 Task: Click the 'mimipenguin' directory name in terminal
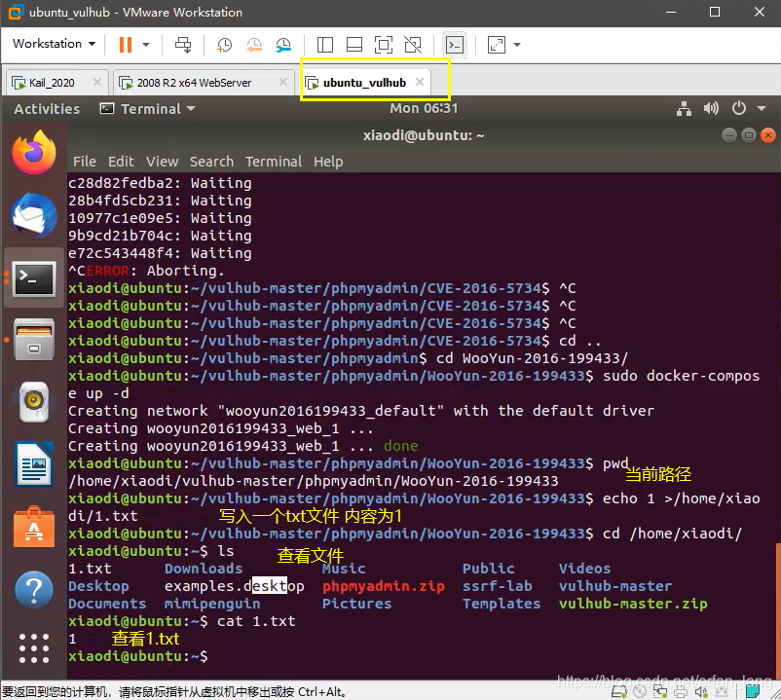coord(212,604)
